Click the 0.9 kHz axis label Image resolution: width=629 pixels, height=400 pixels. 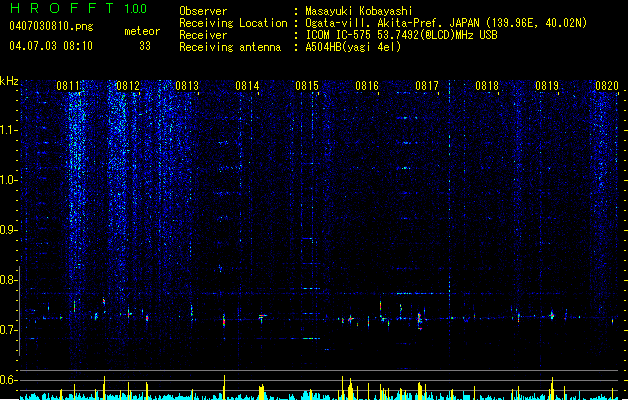[9, 230]
